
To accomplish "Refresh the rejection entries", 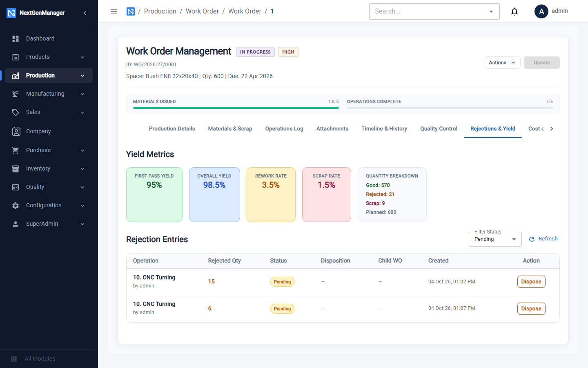I will pos(543,239).
